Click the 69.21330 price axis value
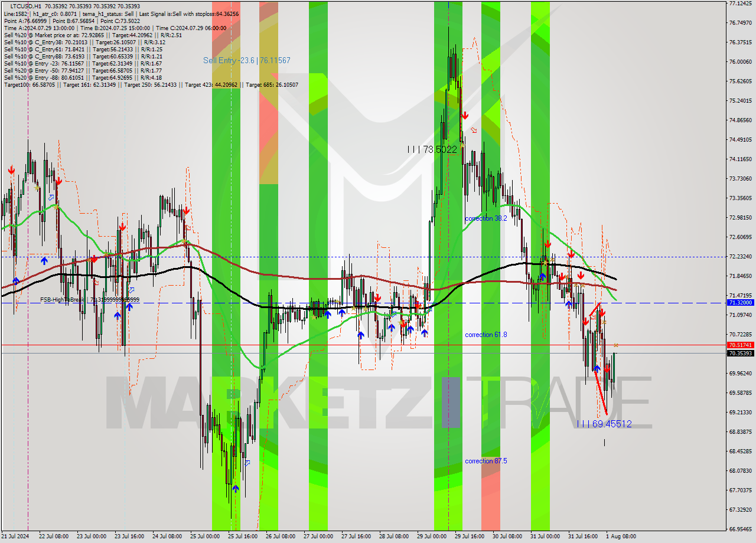 (x=740, y=413)
